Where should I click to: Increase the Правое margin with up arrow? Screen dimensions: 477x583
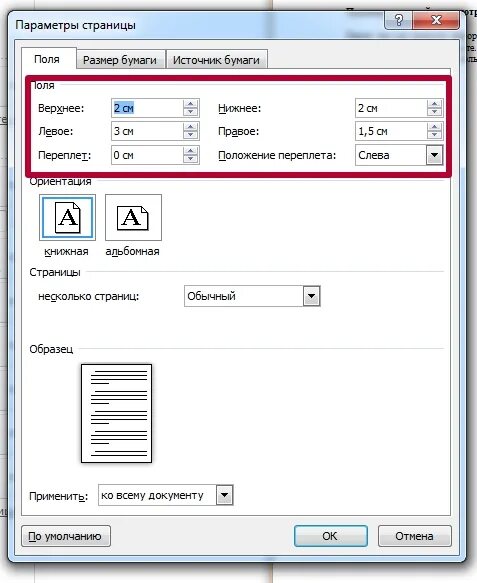tap(434, 127)
